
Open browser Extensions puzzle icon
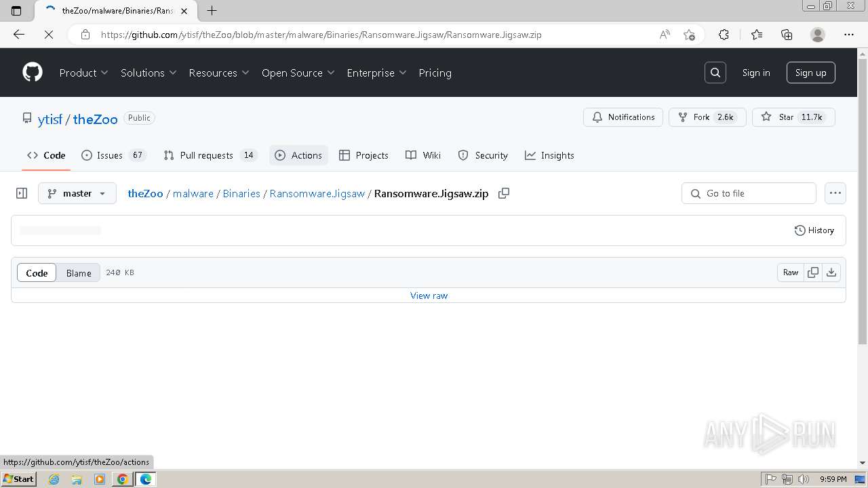724,35
